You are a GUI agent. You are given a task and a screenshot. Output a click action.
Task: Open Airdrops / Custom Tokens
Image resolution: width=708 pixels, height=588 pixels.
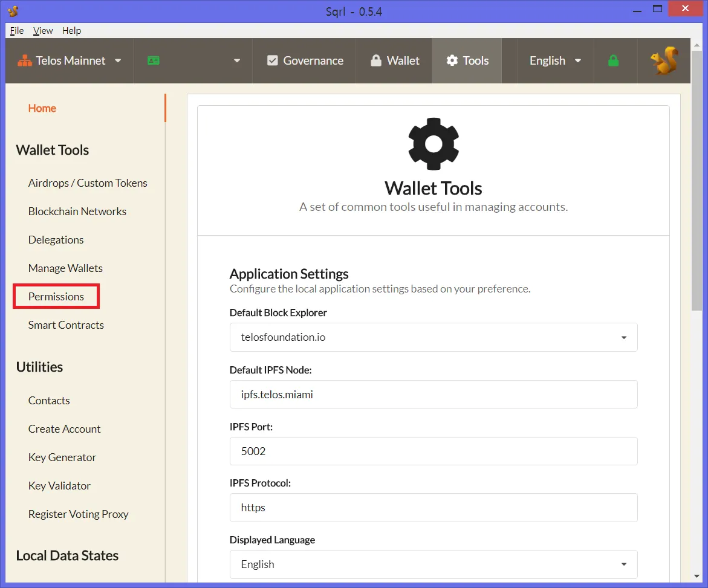[x=88, y=183]
